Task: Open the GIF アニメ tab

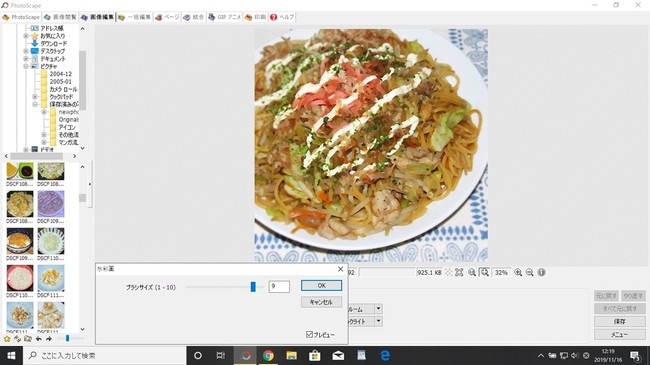Action: [x=224, y=17]
